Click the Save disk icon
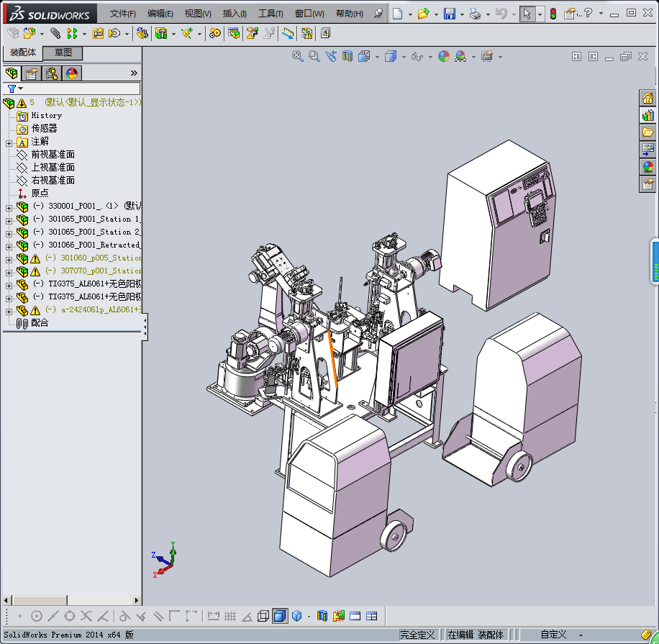The height and width of the screenshot is (644, 659). coord(450,14)
